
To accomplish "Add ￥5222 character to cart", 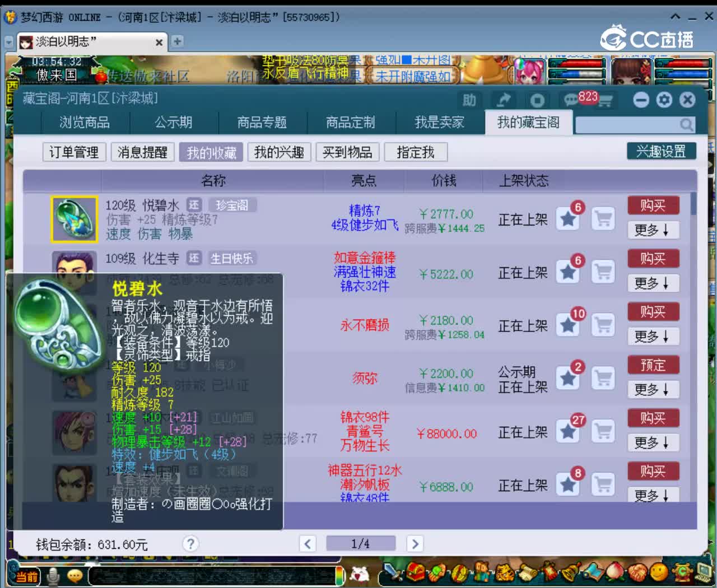I will (x=603, y=272).
